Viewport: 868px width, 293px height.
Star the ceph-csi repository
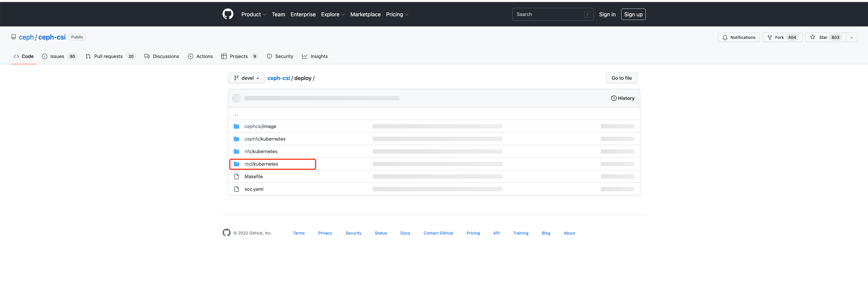(826, 37)
